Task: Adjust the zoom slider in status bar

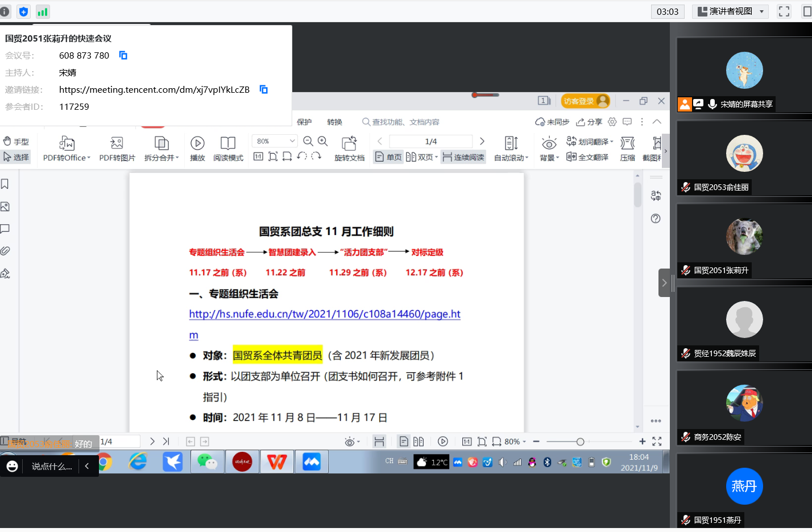Action: (580, 442)
